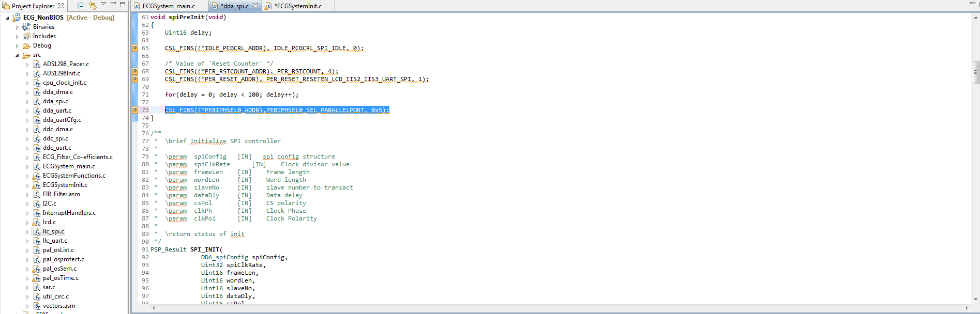Select pal_osprotect.c in project tree
This screenshot has height=314, width=980.
[x=64, y=259]
